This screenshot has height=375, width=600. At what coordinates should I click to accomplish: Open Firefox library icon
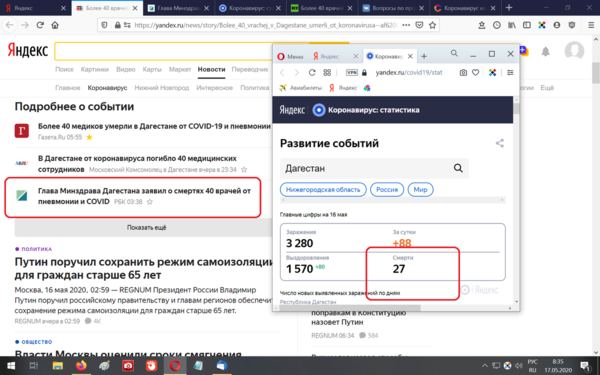tap(512, 25)
